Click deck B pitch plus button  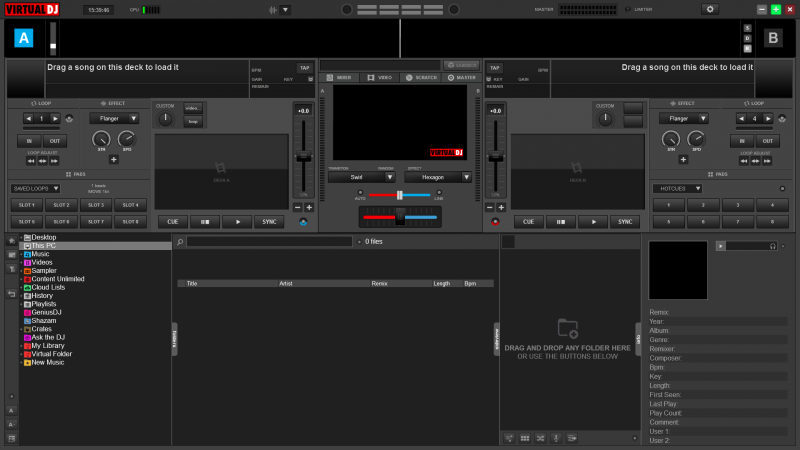(x=501, y=208)
